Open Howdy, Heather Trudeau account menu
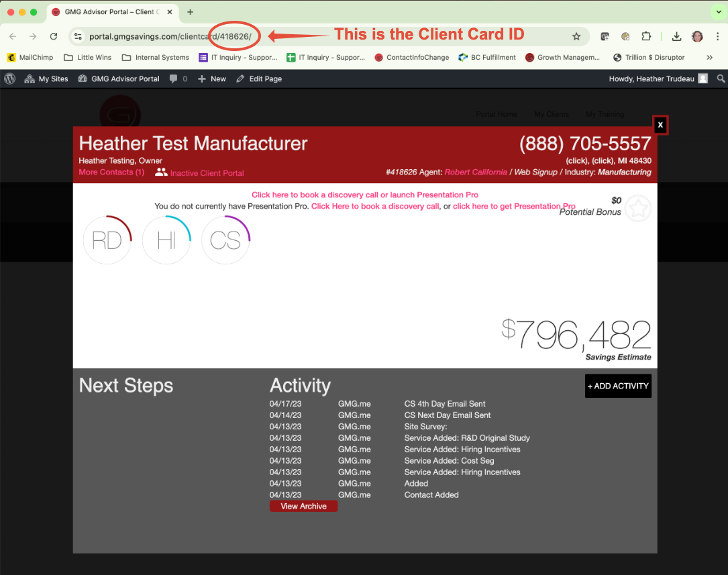728x575 pixels. pyautogui.click(x=658, y=79)
